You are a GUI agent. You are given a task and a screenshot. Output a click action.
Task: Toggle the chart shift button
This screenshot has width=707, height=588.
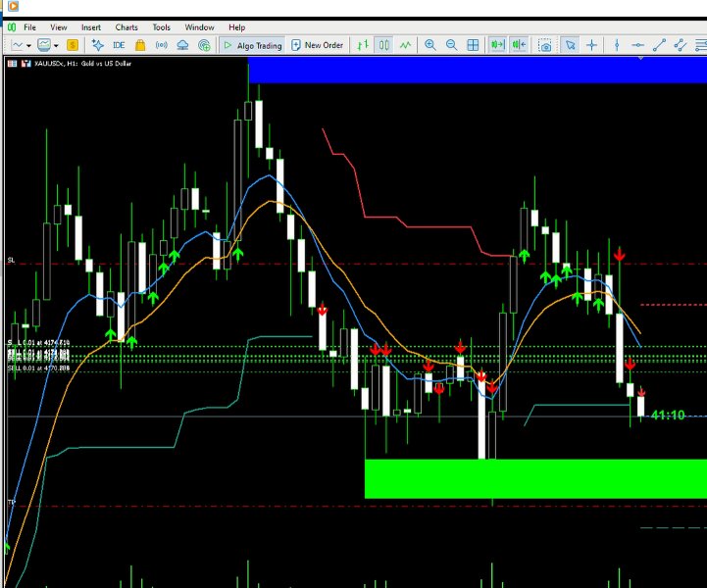(x=519, y=45)
